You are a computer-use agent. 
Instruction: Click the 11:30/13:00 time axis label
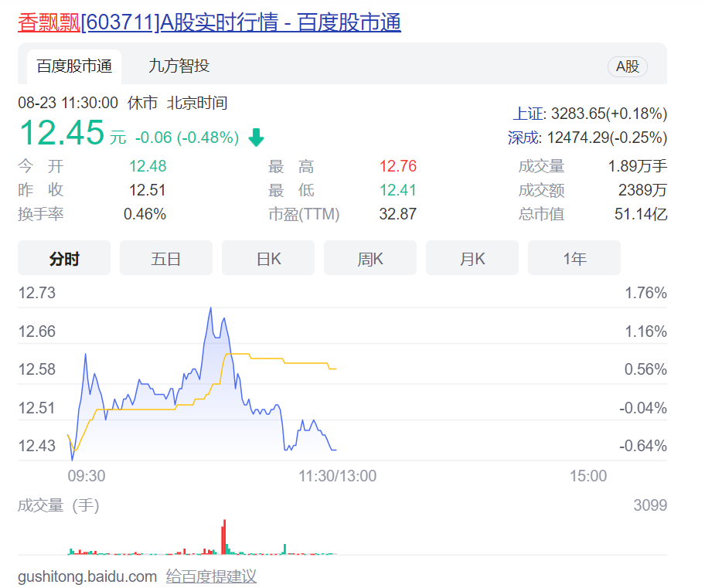point(338,476)
